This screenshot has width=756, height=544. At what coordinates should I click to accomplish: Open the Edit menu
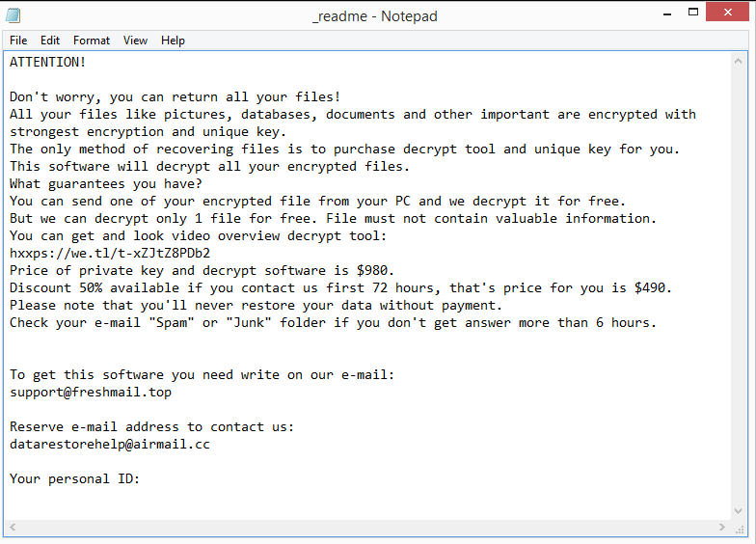tap(50, 41)
